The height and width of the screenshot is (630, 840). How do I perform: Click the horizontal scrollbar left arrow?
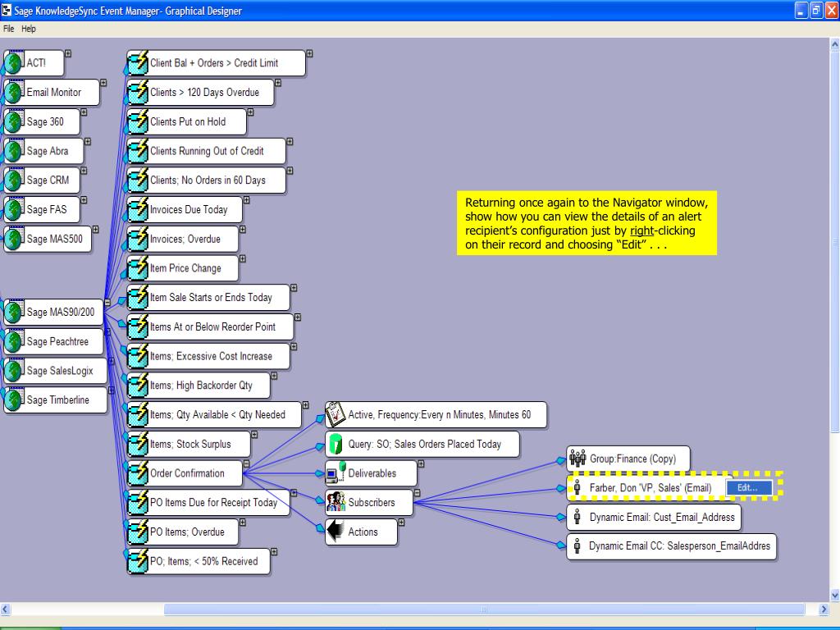5,609
